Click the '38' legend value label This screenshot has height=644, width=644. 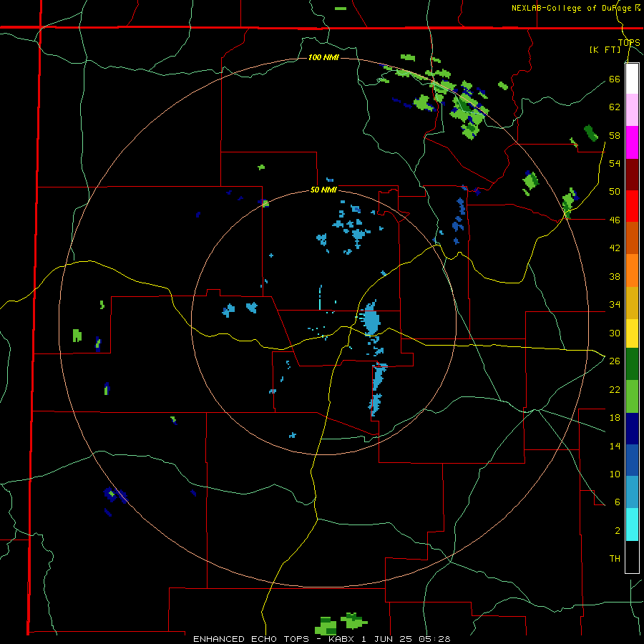point(615,276)
